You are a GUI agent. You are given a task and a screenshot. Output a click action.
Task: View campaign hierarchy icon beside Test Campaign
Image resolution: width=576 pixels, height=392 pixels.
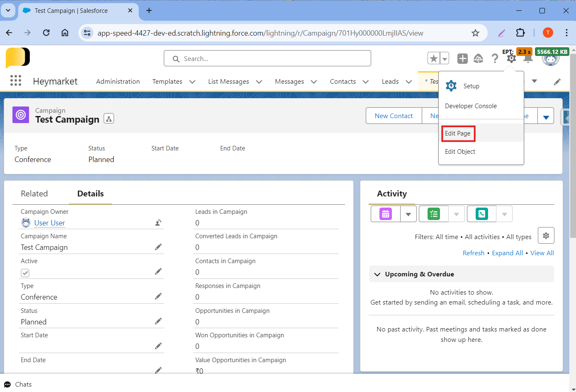click(x=109, y=119)
